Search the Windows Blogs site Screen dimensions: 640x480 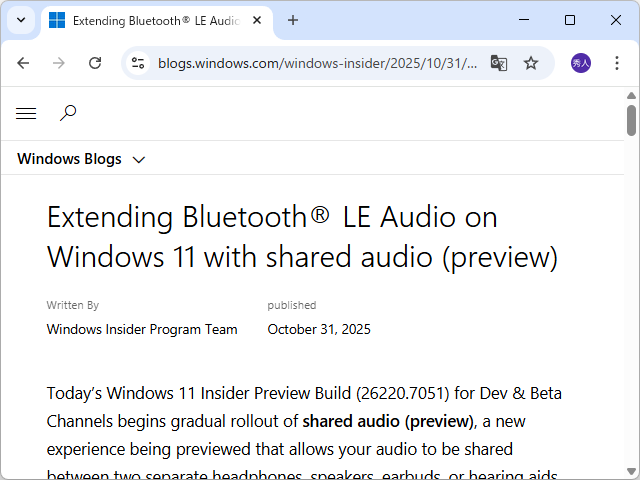68,113
